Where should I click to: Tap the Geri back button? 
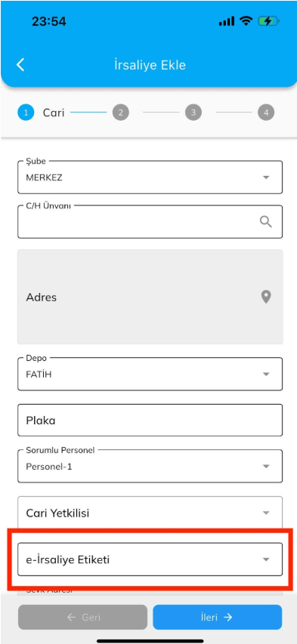click(x=82, y=617)
